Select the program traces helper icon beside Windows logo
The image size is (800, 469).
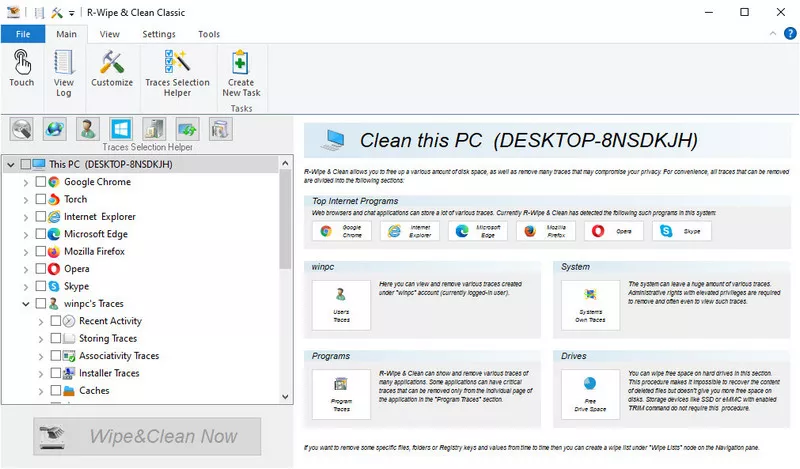coord(154,129)
